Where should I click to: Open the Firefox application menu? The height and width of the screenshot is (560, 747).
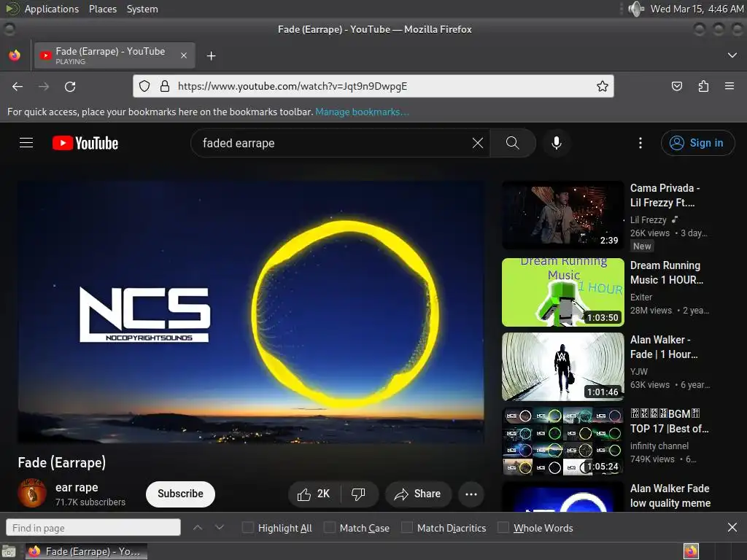(x=729, y=86)
